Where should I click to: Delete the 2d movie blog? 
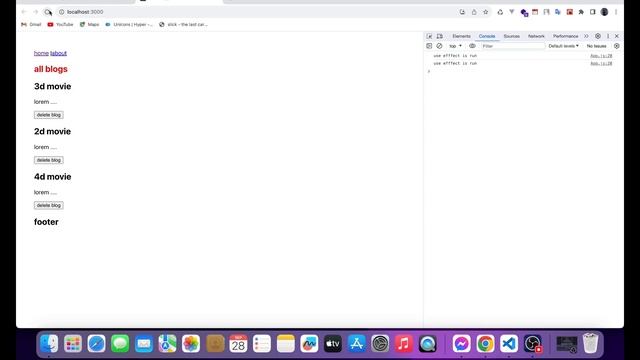point(49,160)
